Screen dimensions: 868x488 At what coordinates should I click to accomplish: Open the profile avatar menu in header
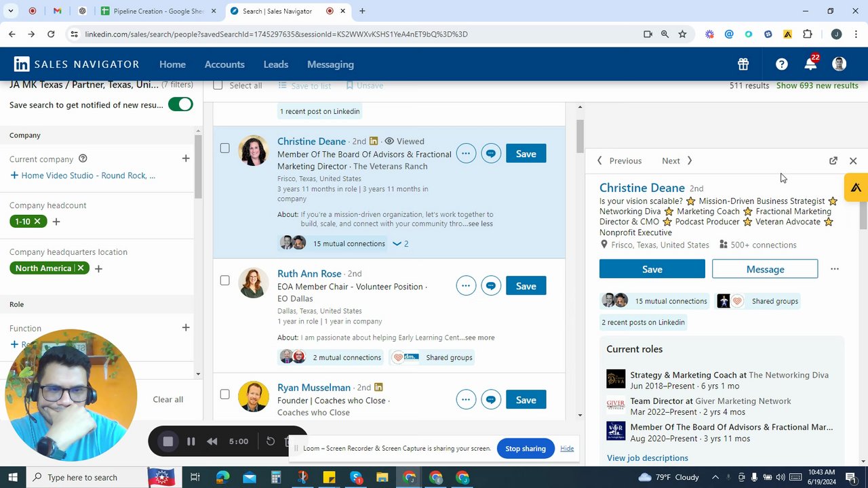(x=839, y=64)
